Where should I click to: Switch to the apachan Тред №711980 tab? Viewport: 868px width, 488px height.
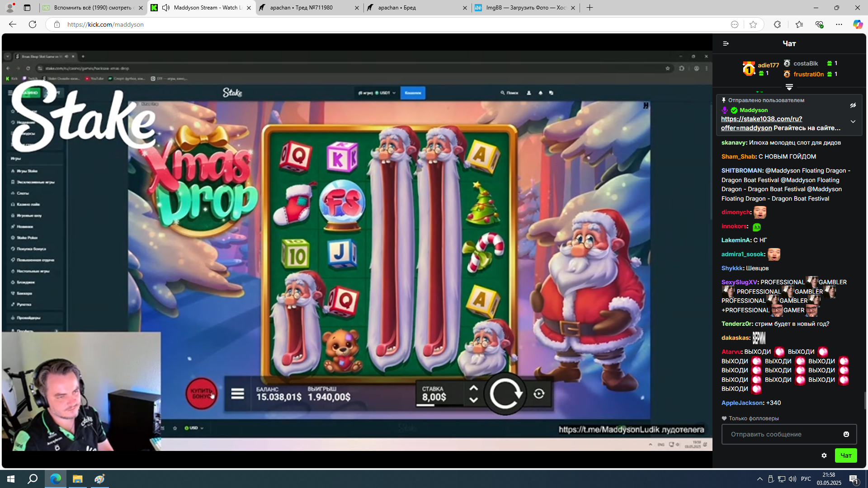(309, 8)
